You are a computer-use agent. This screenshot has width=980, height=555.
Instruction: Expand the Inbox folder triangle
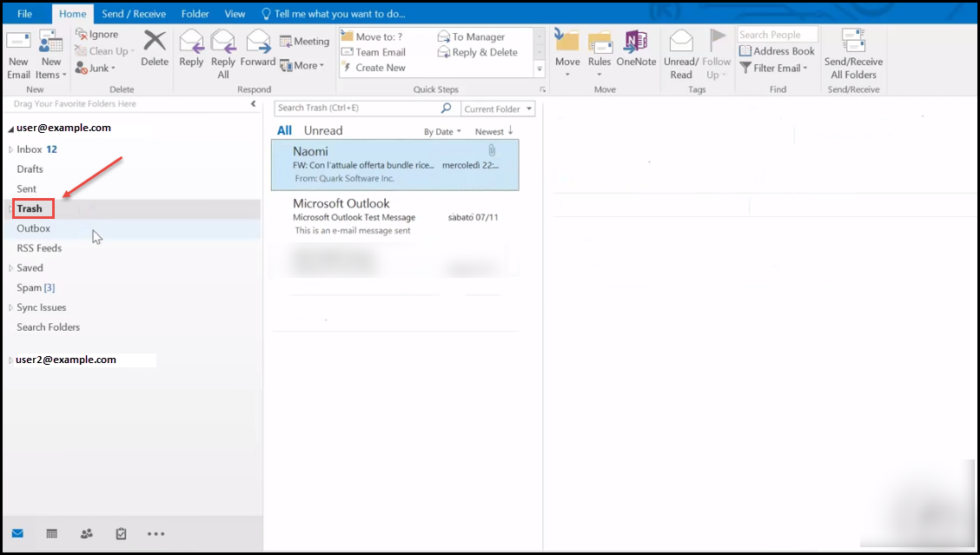click(10, 150)
